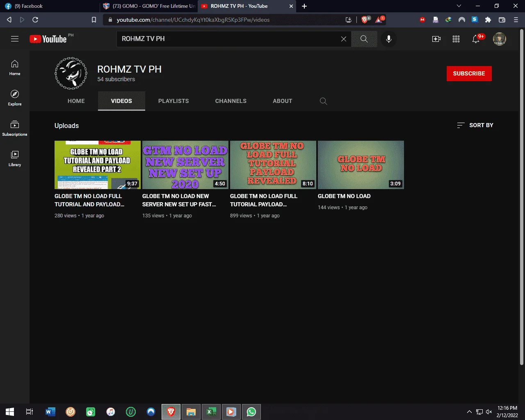Viewport: 525px width, 420px height.
Task: Open video title 'GLOBE TM NO LOAD NEW SERVER NEW SET UP FAST...'
Action: 179,200
